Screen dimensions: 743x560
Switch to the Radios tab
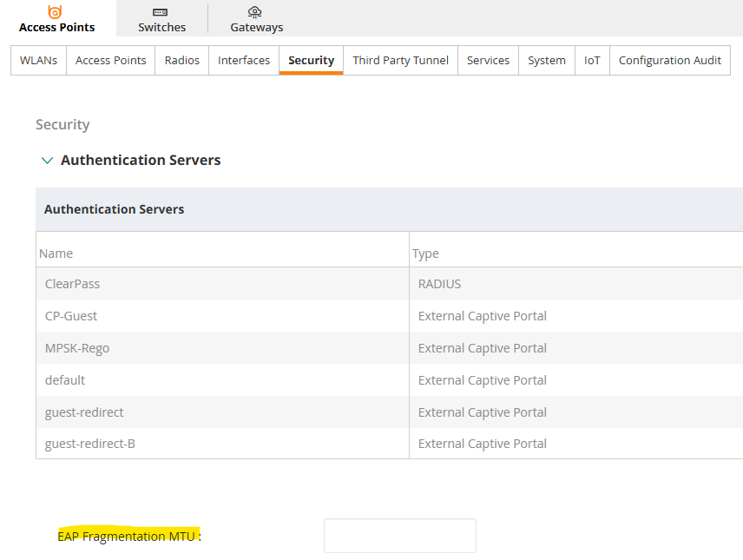coord(182,61)
